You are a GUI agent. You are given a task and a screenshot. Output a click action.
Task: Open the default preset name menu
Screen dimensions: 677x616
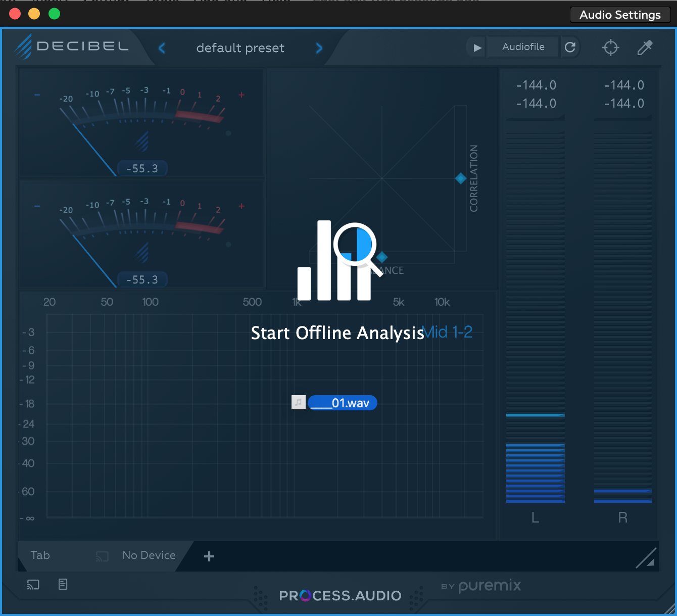click(x=240, y=48)
